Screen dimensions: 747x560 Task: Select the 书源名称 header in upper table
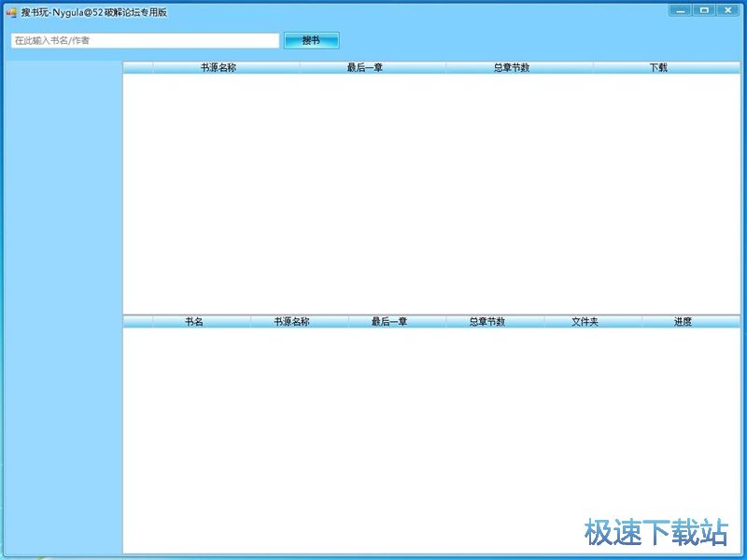(x=226, y=67)
